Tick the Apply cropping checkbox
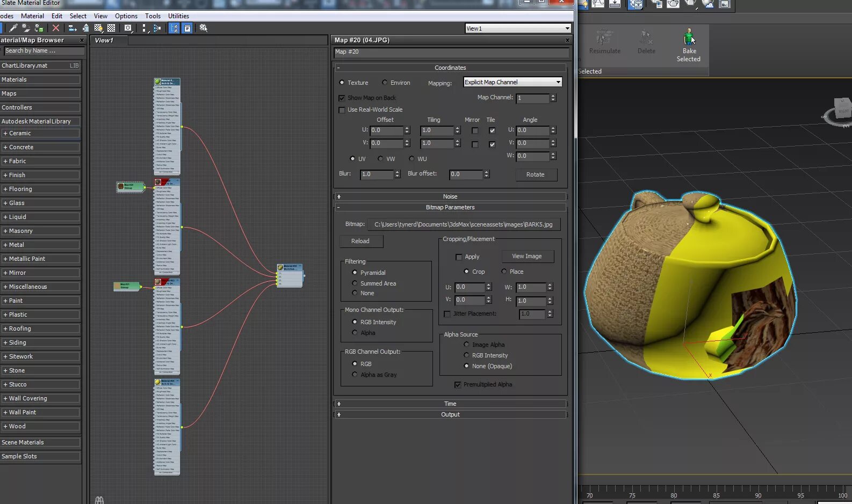 459,257
